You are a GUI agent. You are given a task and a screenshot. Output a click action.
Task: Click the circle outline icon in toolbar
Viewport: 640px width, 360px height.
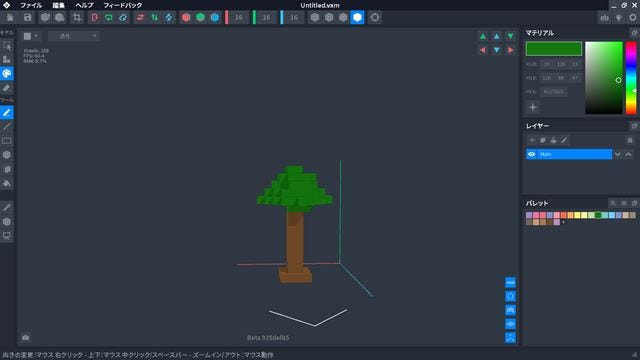pos(375,18)
